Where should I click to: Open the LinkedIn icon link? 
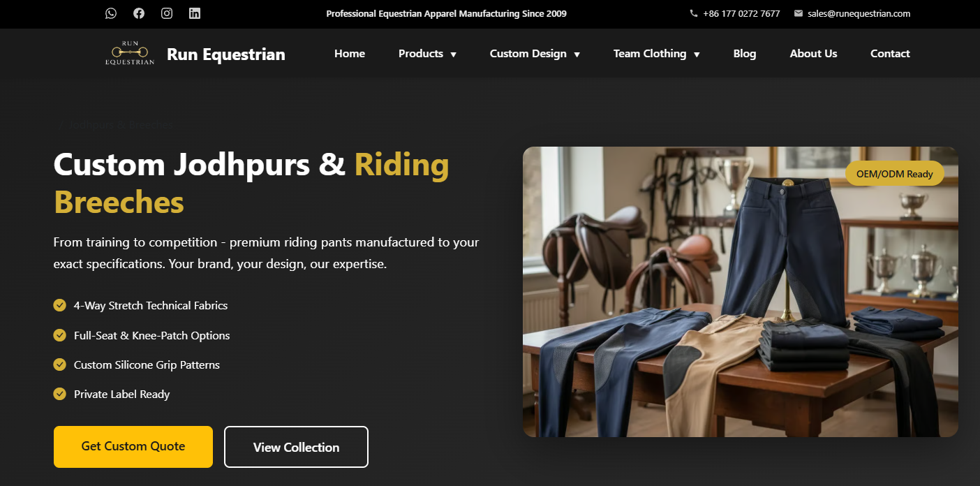click(x=195, y=13)
